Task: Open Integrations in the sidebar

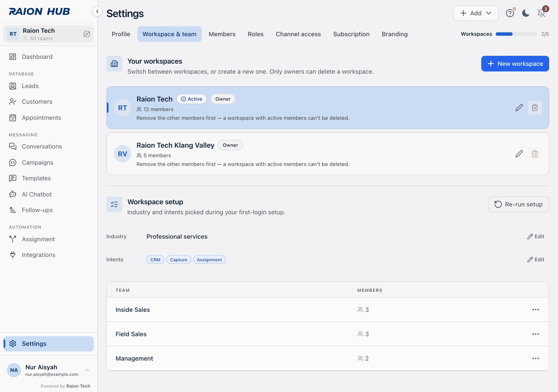Action: 48,255
